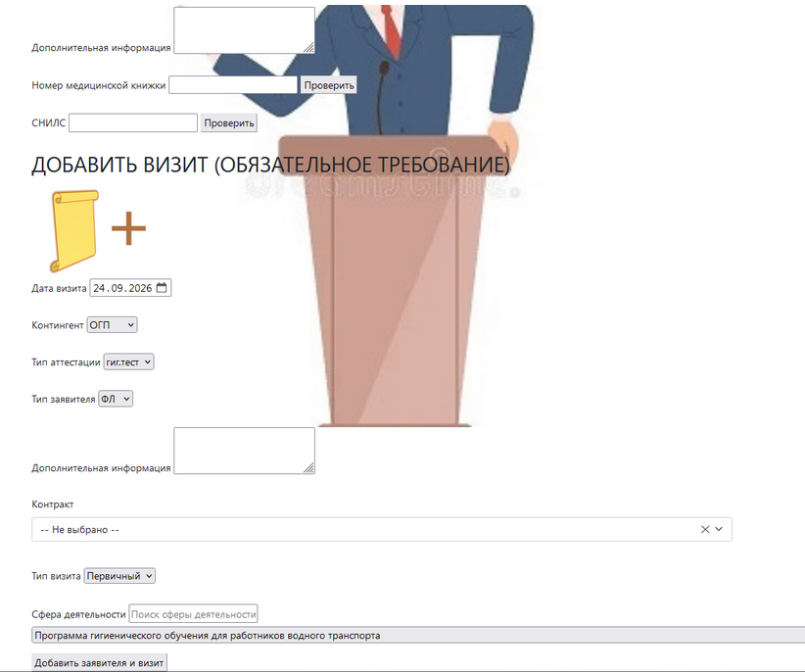Click the ДОБАВИТЬ ВИЗИТ heading

[x=270, y=165]
